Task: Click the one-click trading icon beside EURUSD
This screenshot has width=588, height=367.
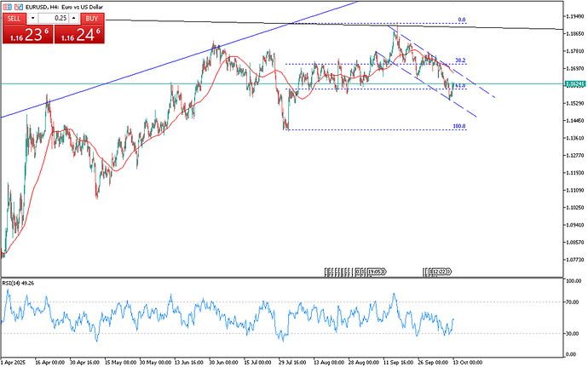Action: 16,5
